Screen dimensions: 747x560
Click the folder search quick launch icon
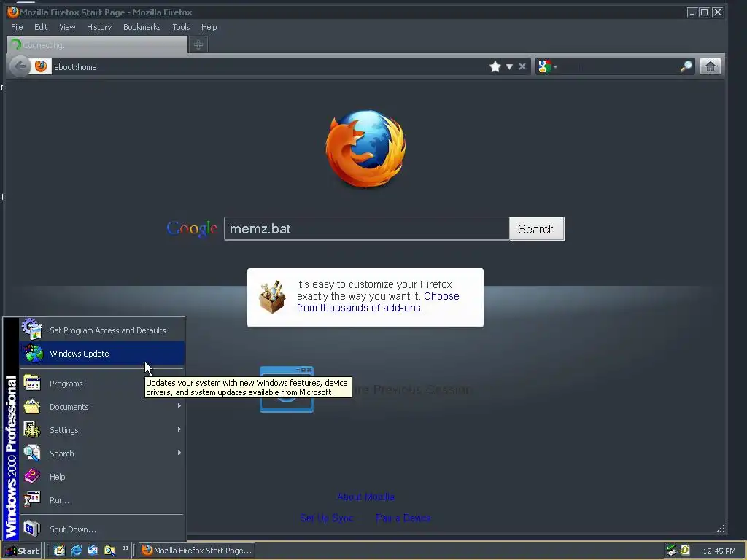coord(109,551)
